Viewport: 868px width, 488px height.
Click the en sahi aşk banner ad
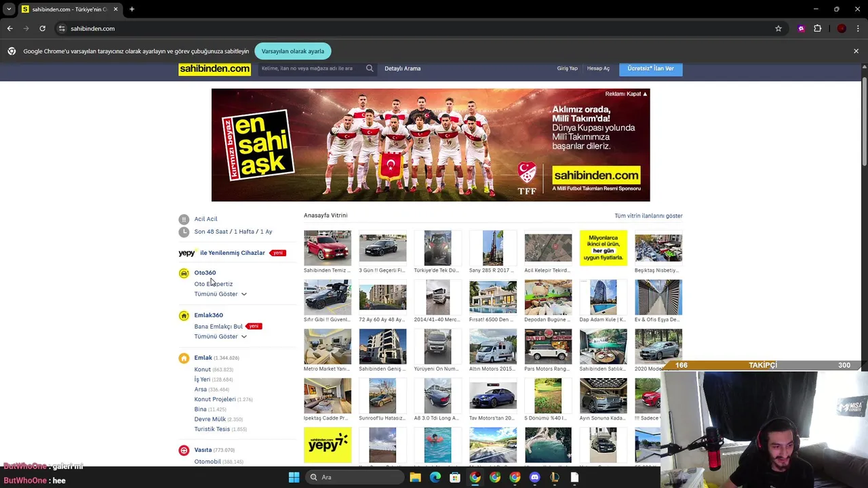click(431, 145)
